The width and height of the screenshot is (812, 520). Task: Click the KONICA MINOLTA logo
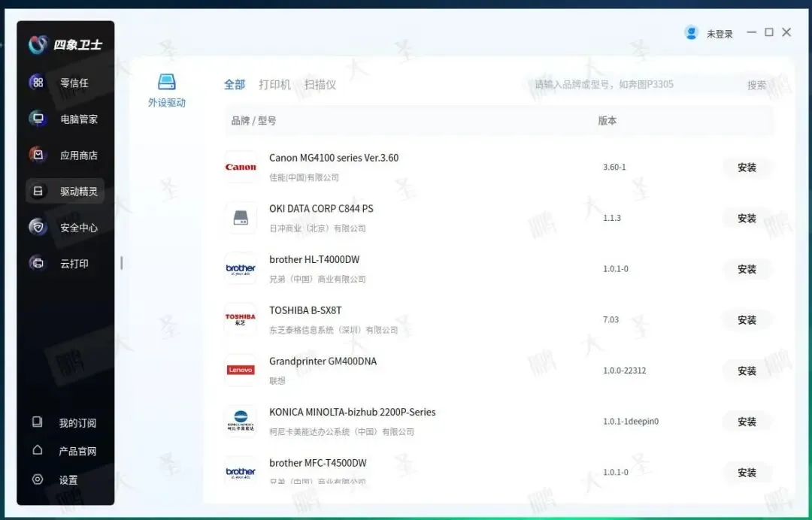pos(241,421)
